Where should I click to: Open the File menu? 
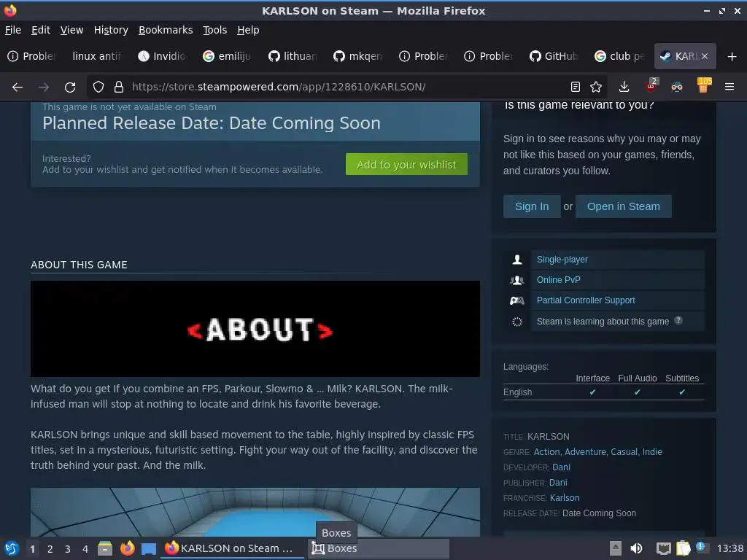13,30
